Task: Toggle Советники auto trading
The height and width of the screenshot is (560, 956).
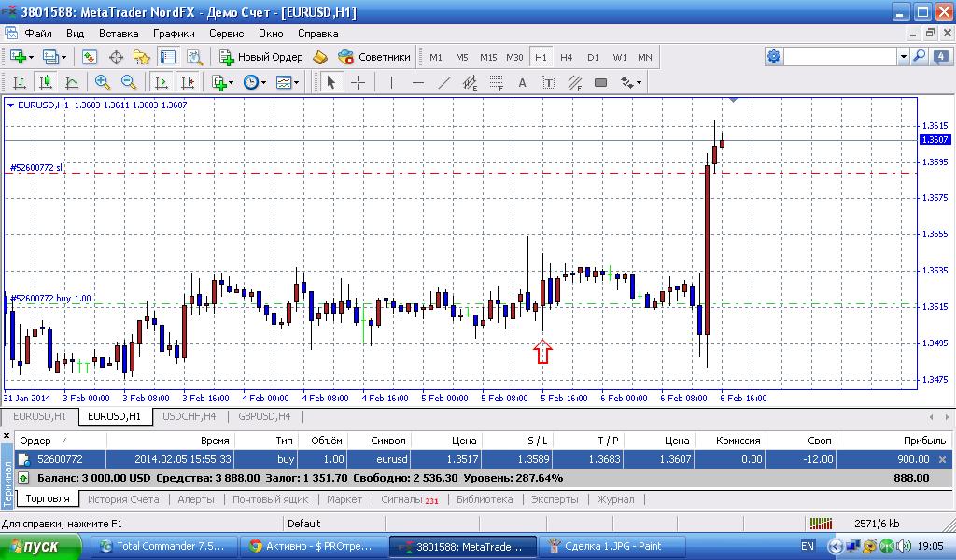Action: click(373, 57)
